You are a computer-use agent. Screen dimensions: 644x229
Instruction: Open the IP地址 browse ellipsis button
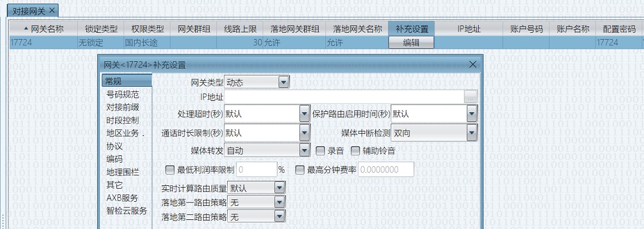click(471, 97)
